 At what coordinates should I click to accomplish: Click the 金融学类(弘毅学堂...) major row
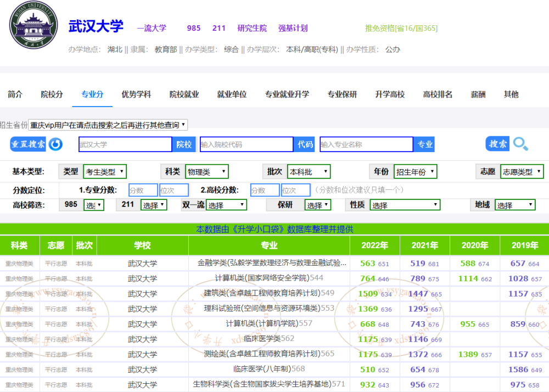272,263
